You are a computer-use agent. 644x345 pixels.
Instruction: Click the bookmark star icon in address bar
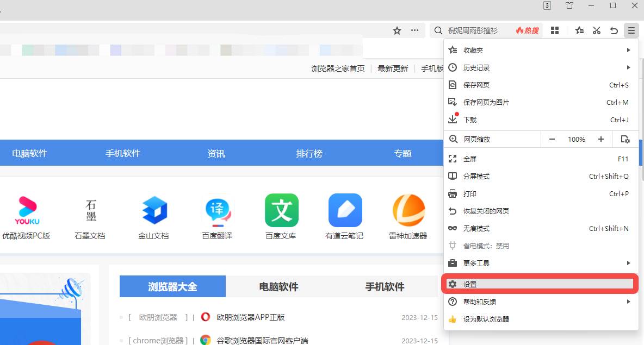click(x=397, y=30)
